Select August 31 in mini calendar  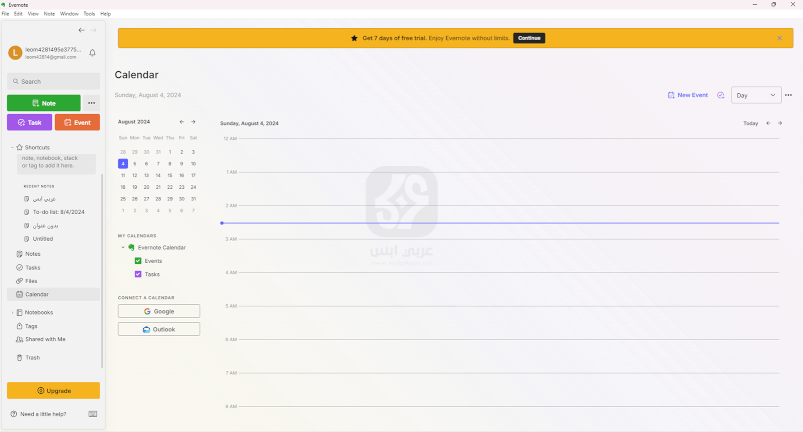[194, 199]
